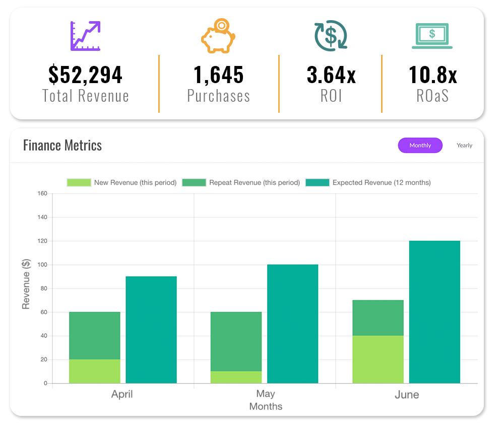
Task: Click the May axis label
Action: 266,394
